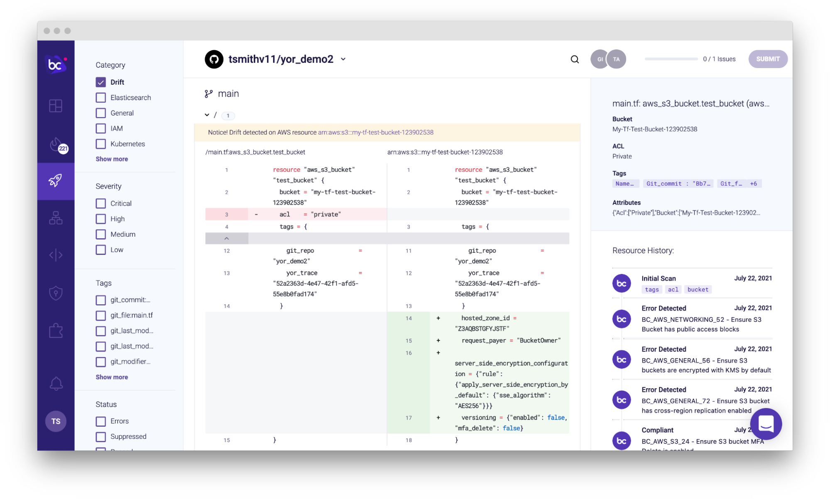Expand the +6 more tags chip
The image size is (830, 504).
753,183
